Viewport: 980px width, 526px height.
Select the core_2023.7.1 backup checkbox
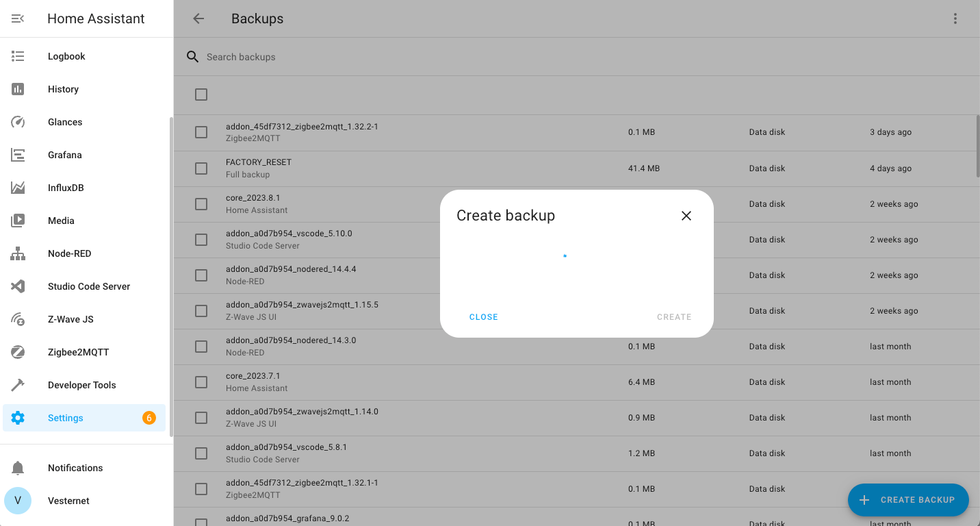[x=201, y=381]
